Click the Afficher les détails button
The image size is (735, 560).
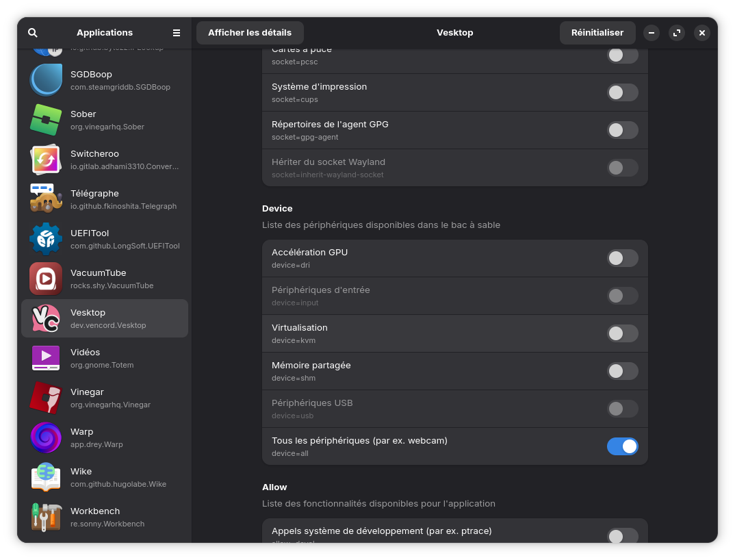point(250,33)
